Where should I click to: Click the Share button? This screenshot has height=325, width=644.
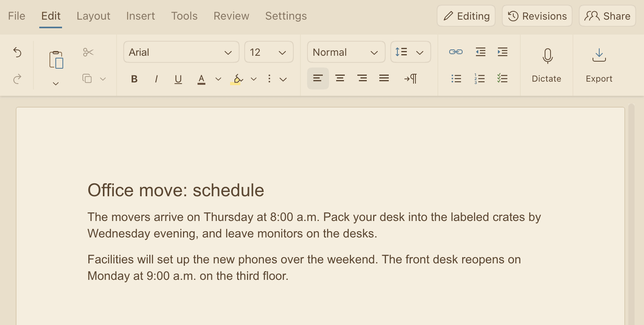pyautogui.click(x=607, y=16)
